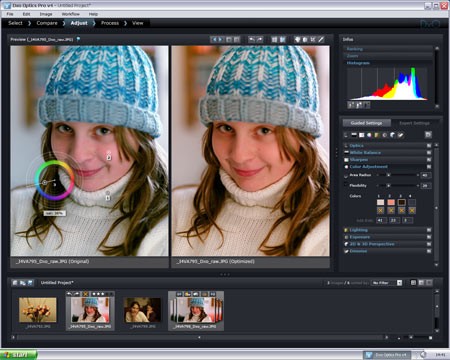Switch to the Expert Settings tab
Screen dimensions: 450x360
(414, 123)
